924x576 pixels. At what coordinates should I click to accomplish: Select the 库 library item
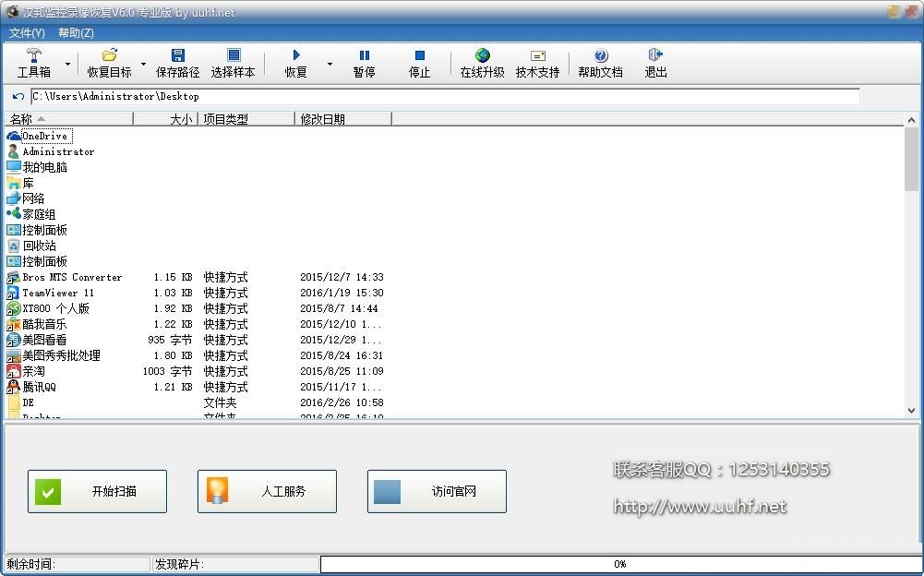(x=28, y=184)
